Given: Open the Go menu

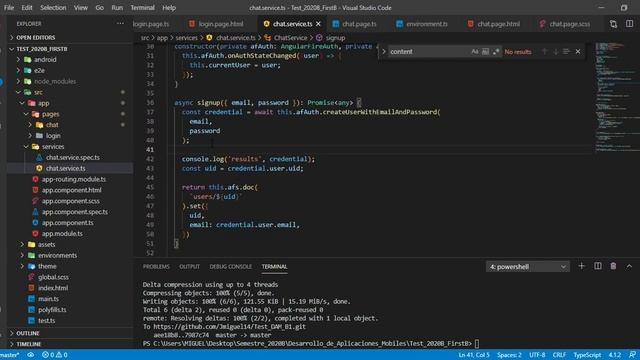Looking at the screenshot, I should 100,8.
